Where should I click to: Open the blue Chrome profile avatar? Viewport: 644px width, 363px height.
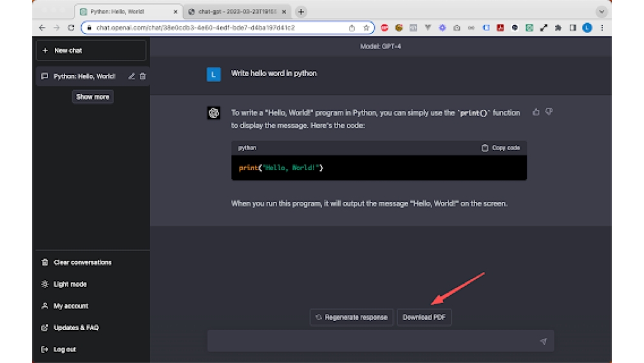(x=587, y=28)
